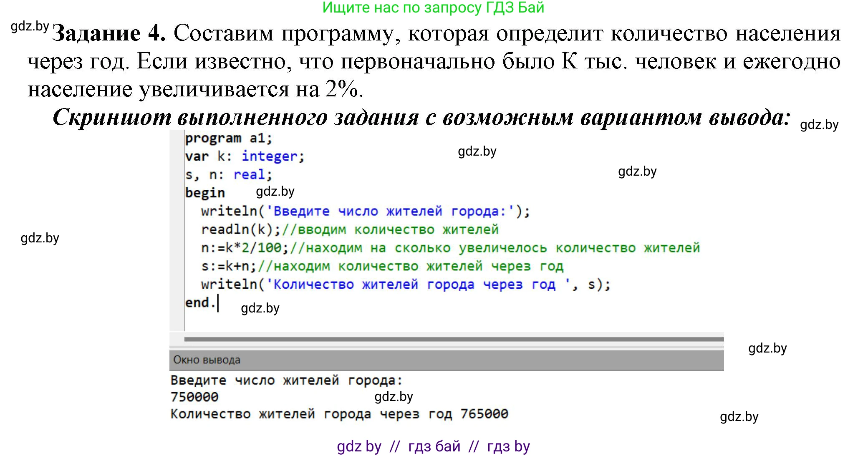Click the Введите число жителей prompt
Screen dimensions: 868x456
point(286,380)
